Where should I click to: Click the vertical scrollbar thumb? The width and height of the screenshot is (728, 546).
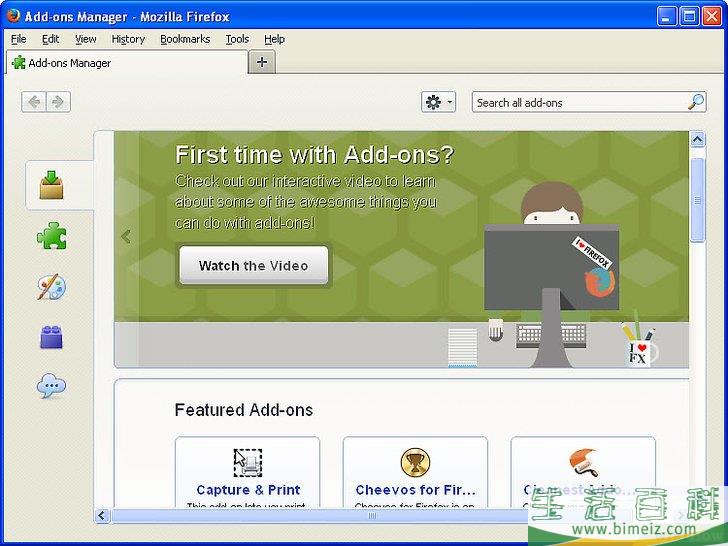click(697, 200)
